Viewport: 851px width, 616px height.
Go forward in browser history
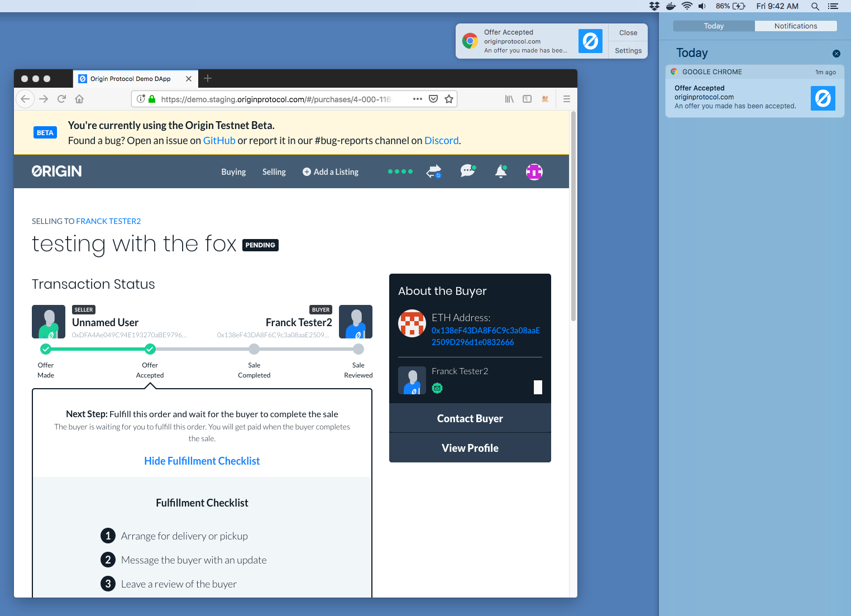44,99
